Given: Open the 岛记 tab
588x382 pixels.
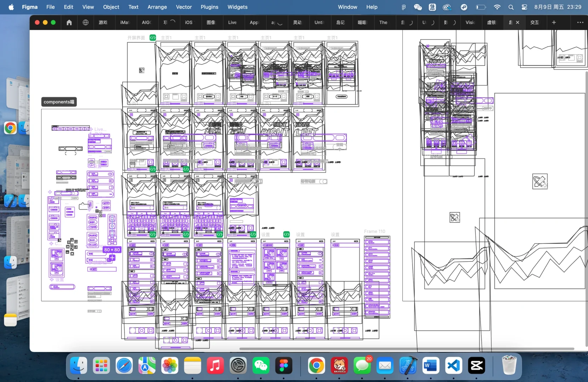Looking at the screenshot, I should coord(341,22).
